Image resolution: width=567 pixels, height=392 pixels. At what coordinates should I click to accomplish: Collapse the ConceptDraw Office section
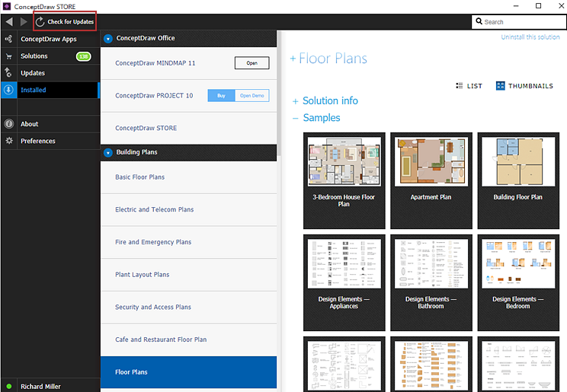tap(108, 39)
